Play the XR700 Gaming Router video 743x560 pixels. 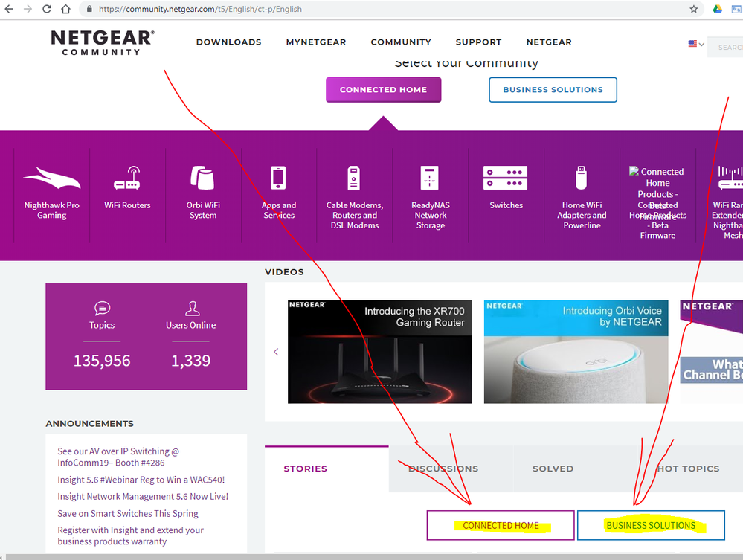click(380, 352)
